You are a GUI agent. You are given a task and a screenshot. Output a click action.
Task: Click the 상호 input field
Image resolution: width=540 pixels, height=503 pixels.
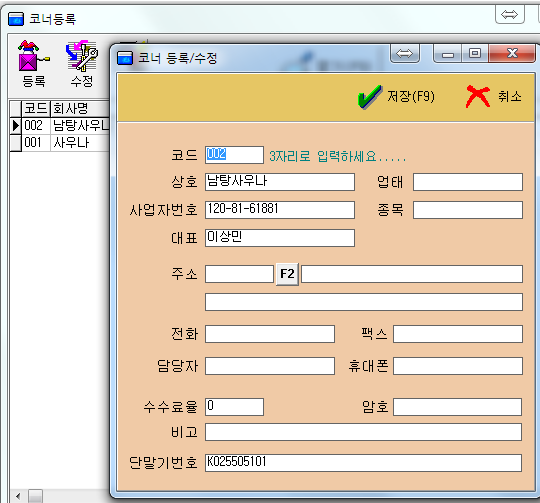(x=280, y=182)
